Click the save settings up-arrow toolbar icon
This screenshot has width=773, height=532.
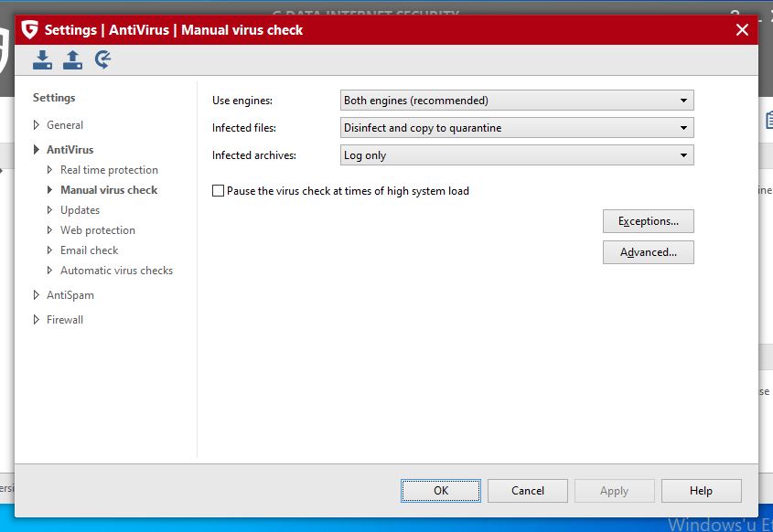(x=72, y=59)
